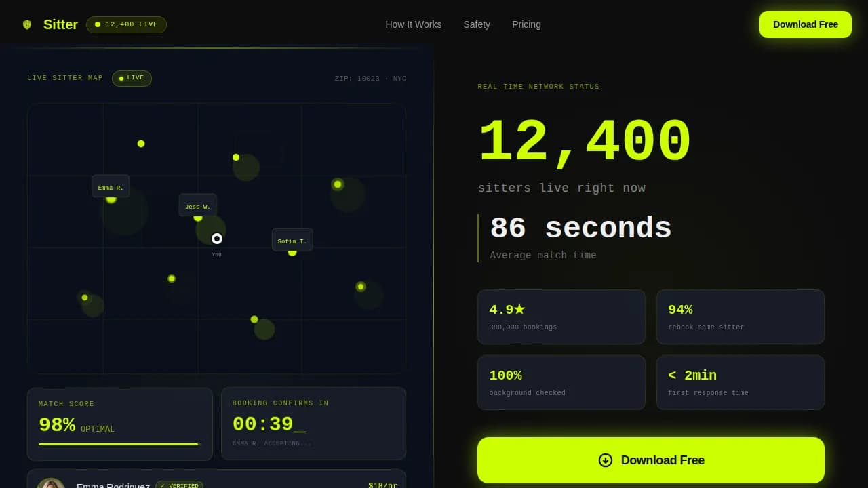The width and height of the screenshot is (868, 488).
Task: Click Emma Rodriguez's avatar thumbnail
Action: coord(51,483)
